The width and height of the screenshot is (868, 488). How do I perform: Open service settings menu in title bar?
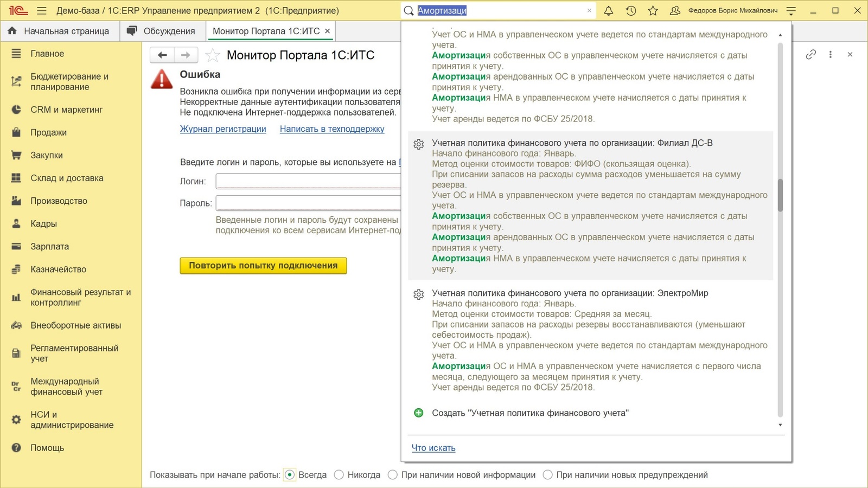(x=791, y=10)
